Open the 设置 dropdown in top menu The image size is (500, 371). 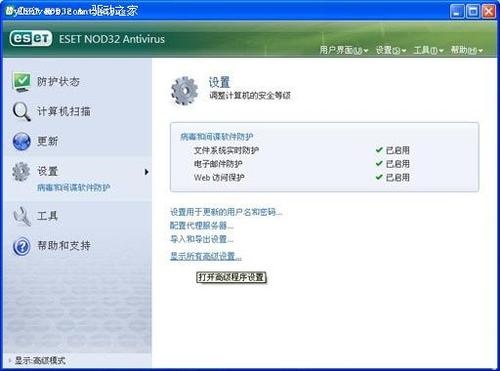pyautogui.click(x=391, y=50)
